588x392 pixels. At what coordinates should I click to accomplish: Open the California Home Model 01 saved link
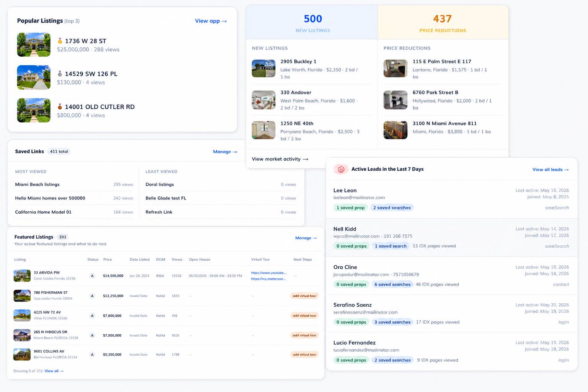[43, 212]
